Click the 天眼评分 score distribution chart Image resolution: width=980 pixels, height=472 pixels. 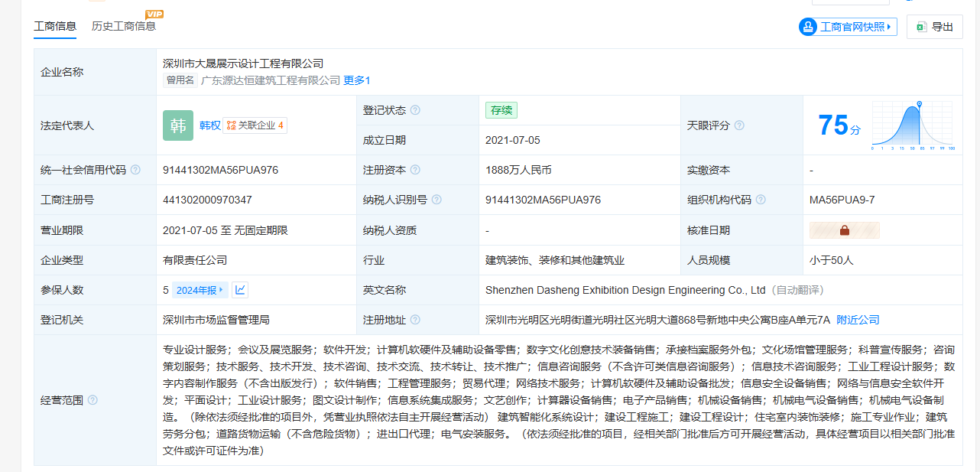pos(913,125)
